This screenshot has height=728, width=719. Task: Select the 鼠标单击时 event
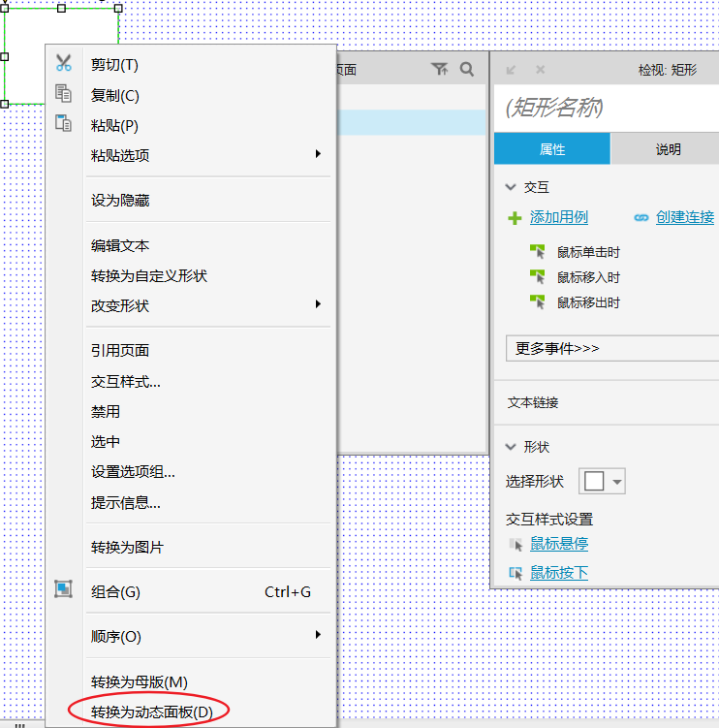pos(588,252)
